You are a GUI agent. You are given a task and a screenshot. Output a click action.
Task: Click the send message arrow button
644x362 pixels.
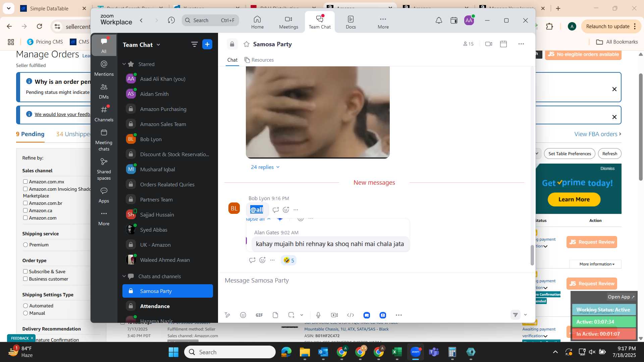pyautogui.click(x=516, y=315)
